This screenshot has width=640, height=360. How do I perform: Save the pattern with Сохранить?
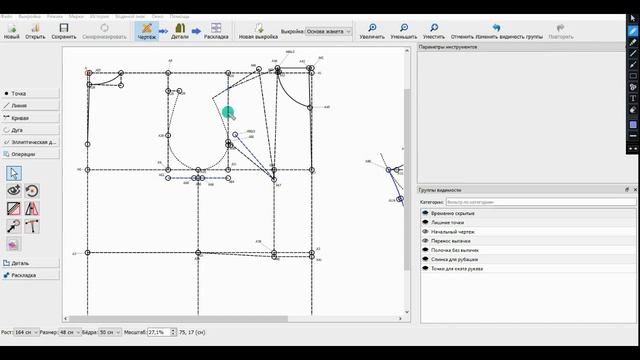coord(64,31)
